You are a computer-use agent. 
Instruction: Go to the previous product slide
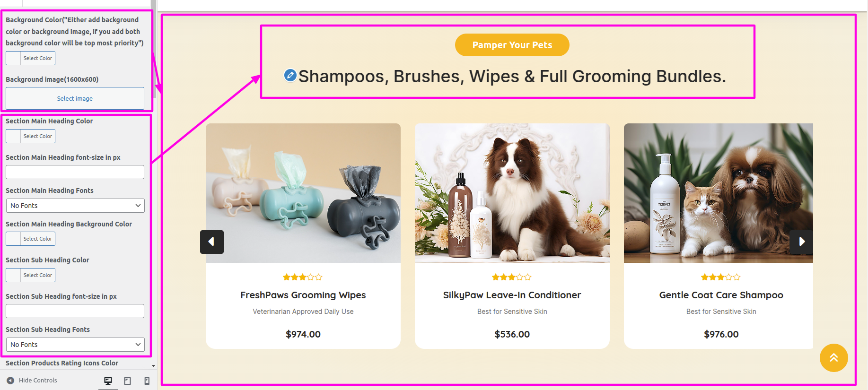click(x=212, y=242)
